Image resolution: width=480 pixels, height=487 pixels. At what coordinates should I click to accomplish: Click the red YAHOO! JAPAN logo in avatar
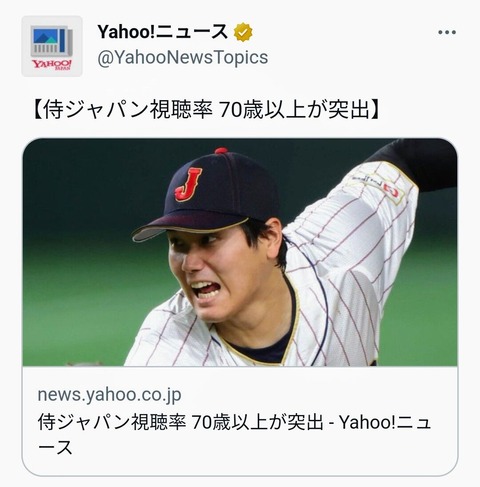coord(52,64)
